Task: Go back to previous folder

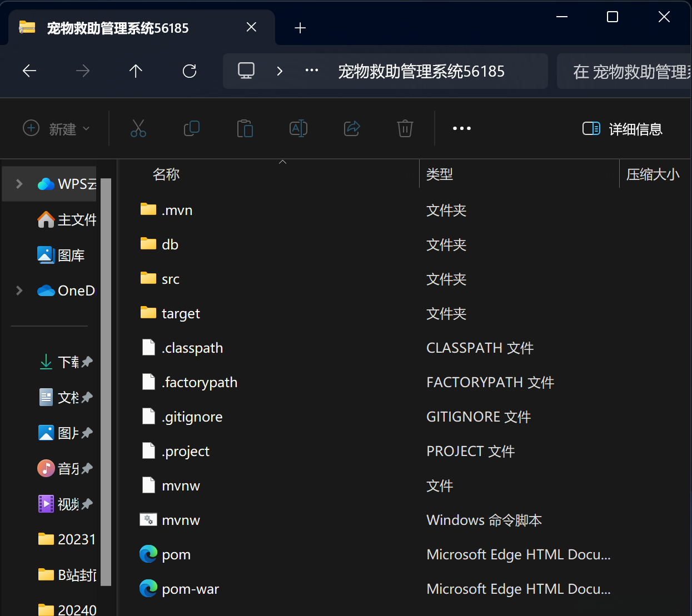Action: click(29, 71)
